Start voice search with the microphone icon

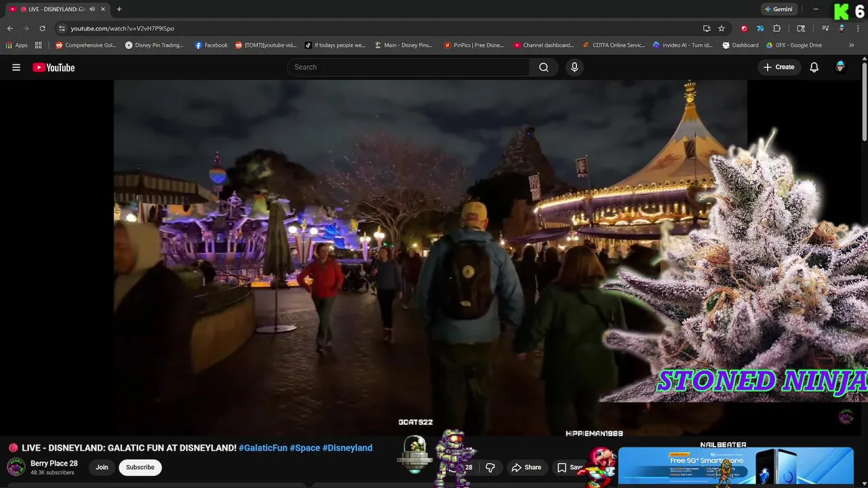click(574, 67)
